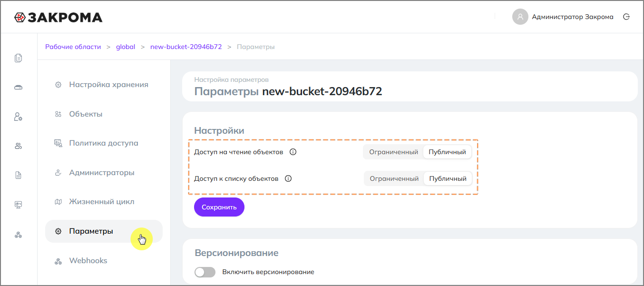Open the documents icon in left rail
Screen dimensions: 644x286
tap(19, 58)
